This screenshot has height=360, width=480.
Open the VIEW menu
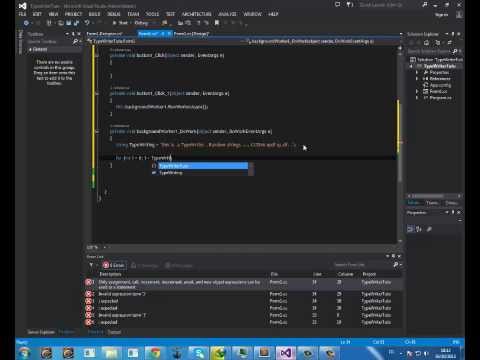pyautogui.click(x=53, y=14)
